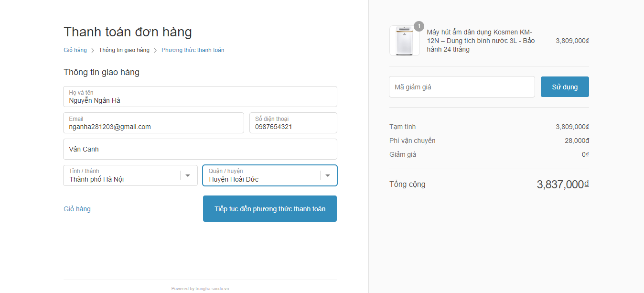Click the humidifier product thumbnail image
This screenshot has width=644, height=293.
404,41
